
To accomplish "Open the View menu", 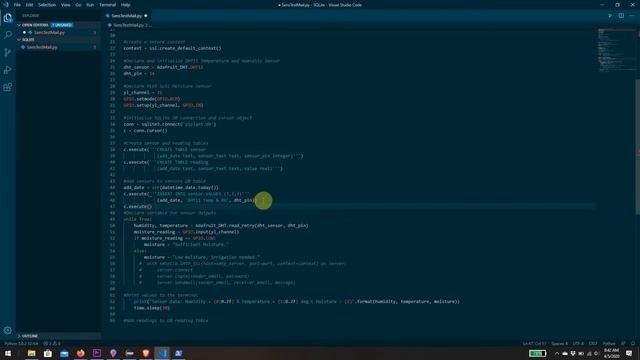I will pos(65,5).
